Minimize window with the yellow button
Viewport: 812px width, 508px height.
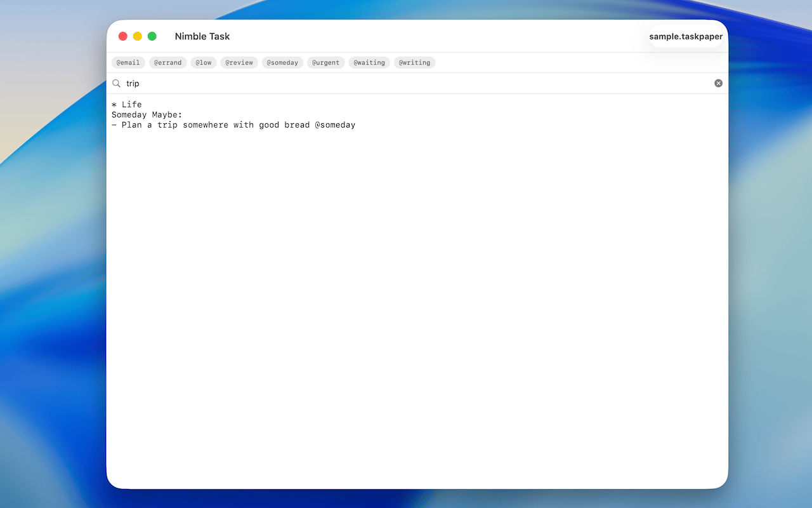pyautogui.click(x=138, y=36)
